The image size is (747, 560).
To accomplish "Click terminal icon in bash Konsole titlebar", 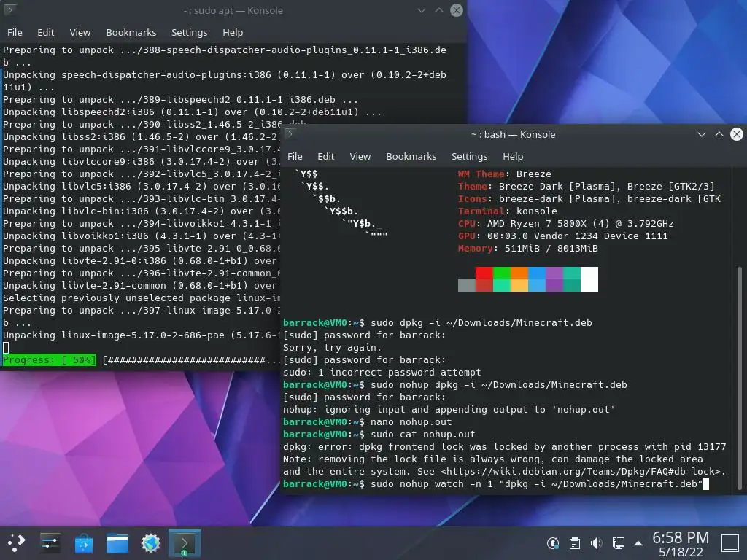I will click(x=290, y=134).
